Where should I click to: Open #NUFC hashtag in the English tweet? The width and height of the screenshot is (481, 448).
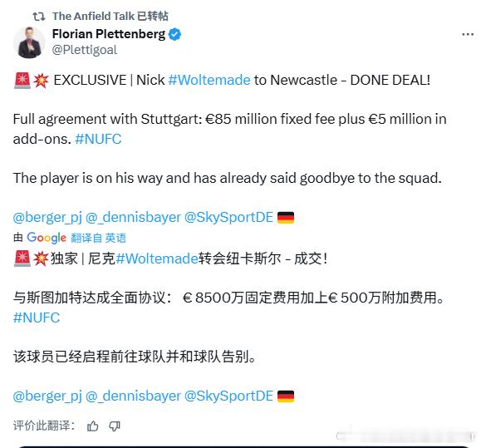98,139
